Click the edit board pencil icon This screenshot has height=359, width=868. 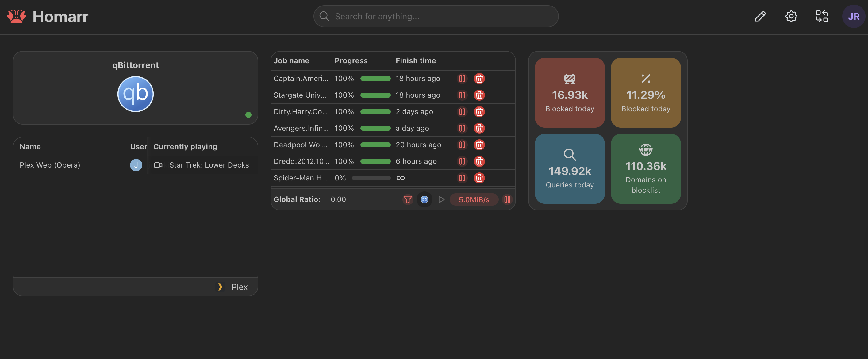760,16
